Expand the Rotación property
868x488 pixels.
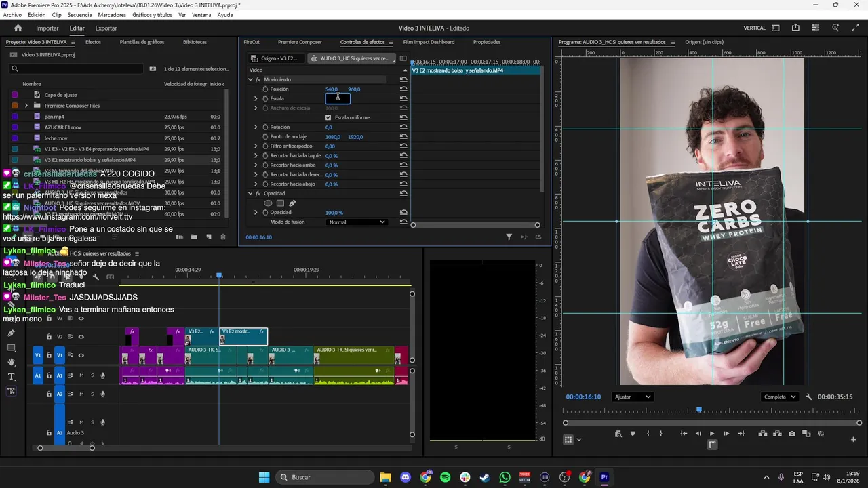point(256,127)
